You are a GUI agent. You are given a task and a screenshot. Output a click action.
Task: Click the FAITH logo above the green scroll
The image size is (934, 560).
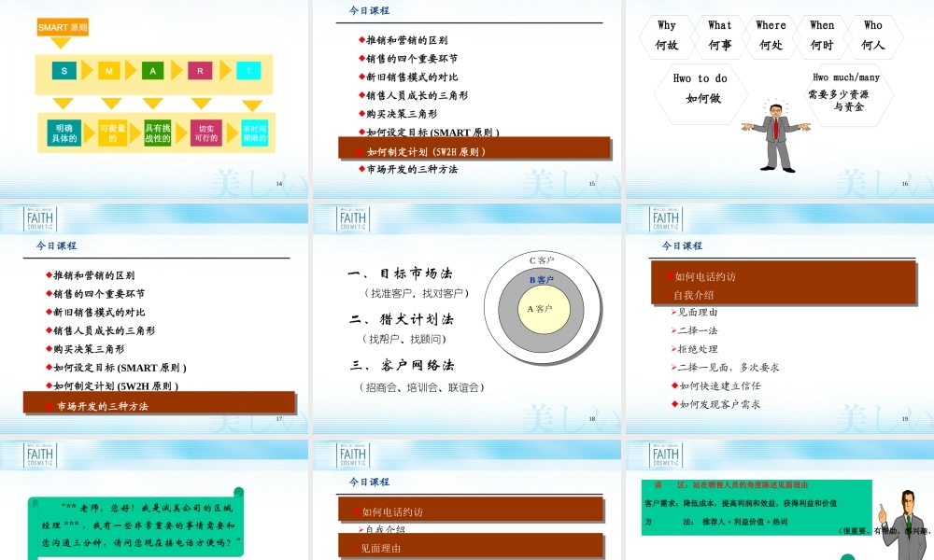(40, 455)
